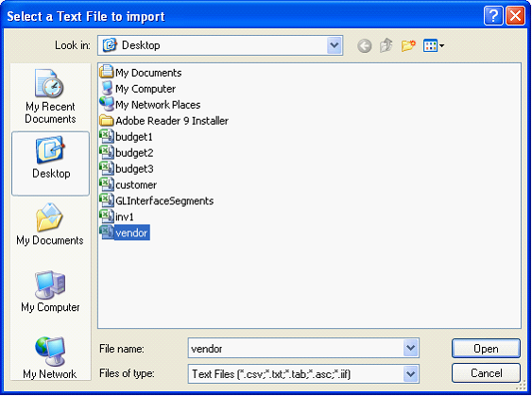The image size is (532, 396).
Task: Open My Network places shortcut
Action: [x=50, y=358]
